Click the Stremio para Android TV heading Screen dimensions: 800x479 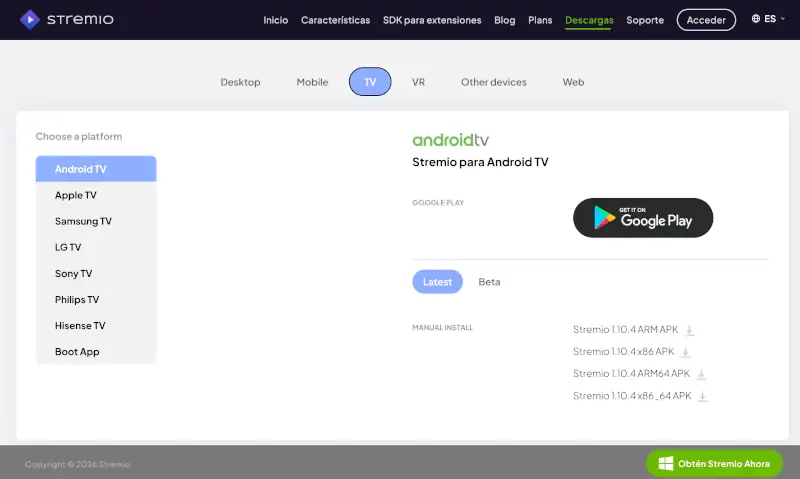point(480,162)
